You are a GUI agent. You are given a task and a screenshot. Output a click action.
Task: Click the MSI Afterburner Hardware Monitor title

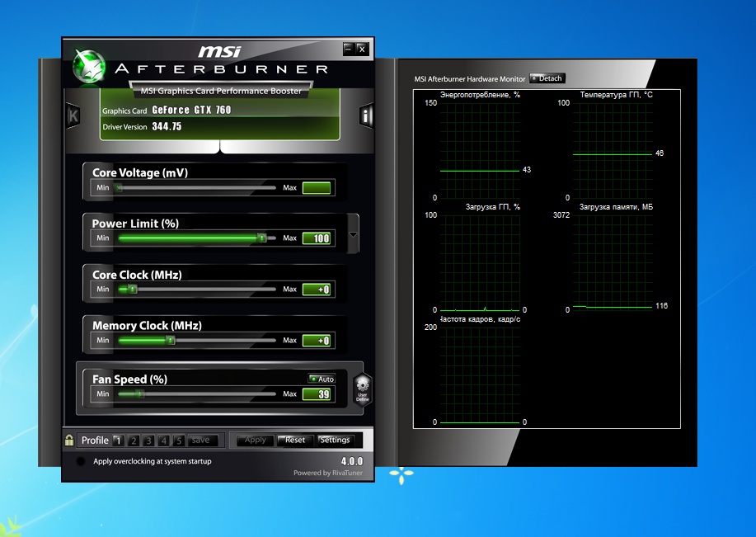point(470,78)
